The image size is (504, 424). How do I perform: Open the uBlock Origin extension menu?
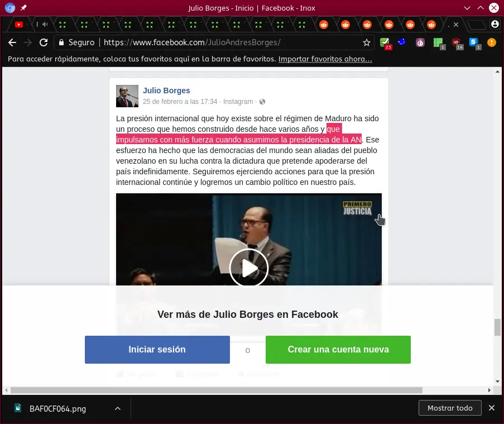[456, 42]
